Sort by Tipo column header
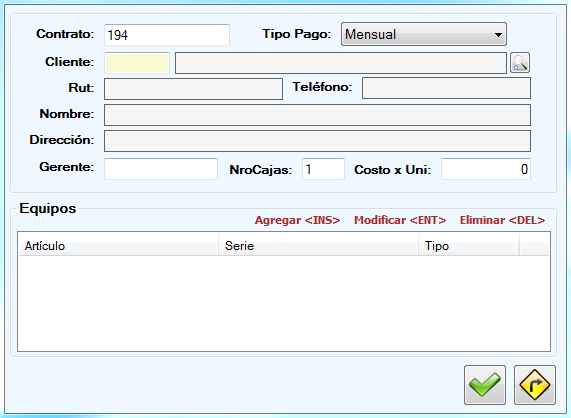Image resolution: width=571 pixels, height=418 pixels. 469,246
